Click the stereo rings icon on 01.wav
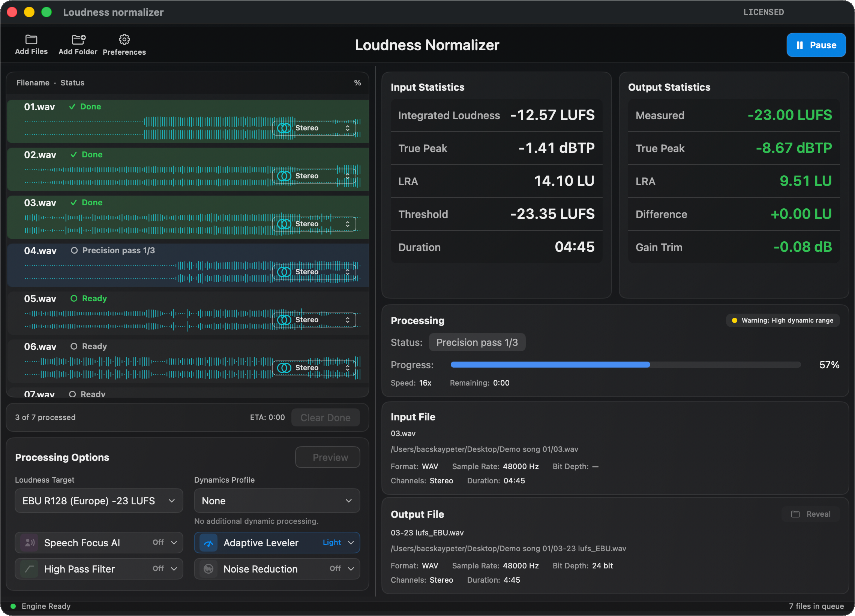The height and width of the screenshot is (616, 855). coord(284,128)
